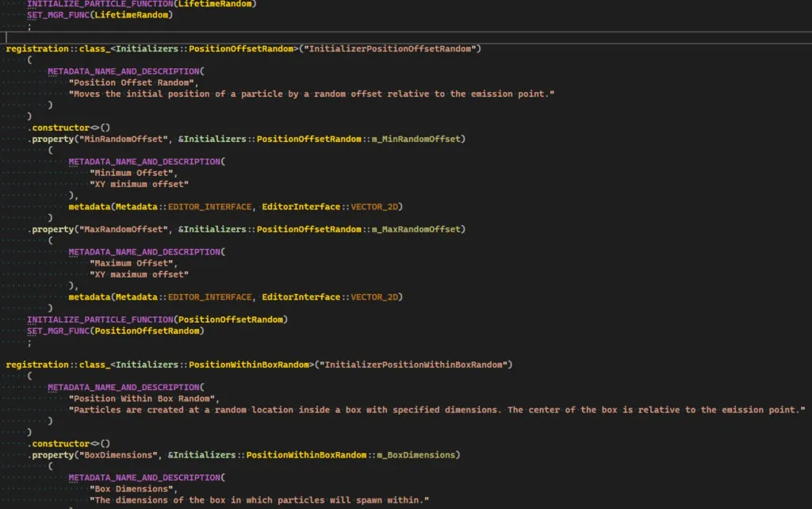Image resolution: width=812 pixels, height=509 pixels.
Task: Click the "InitializerPositionWithinBoxRandom" string literal
Action: (x=413, y=365)
